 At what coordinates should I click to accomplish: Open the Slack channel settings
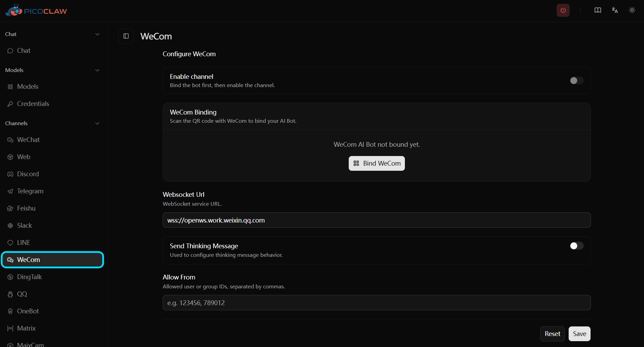(x=53, y=226)
